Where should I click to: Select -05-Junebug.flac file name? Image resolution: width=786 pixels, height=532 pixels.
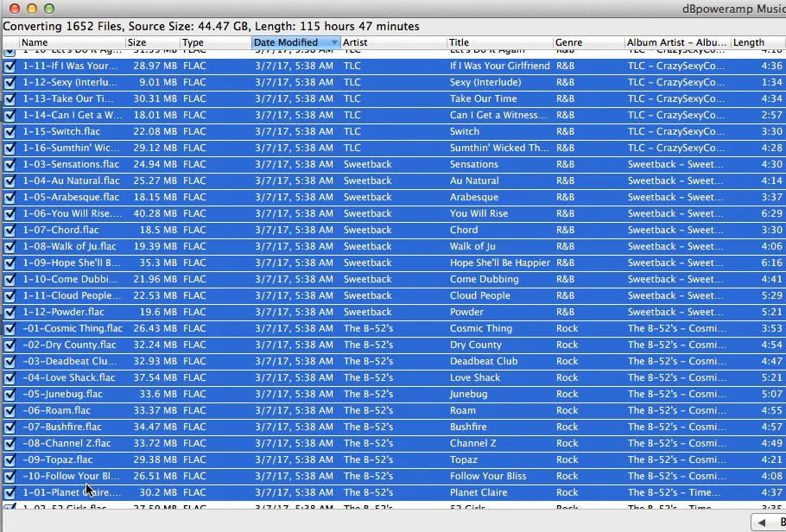click(x=62, y=394)
